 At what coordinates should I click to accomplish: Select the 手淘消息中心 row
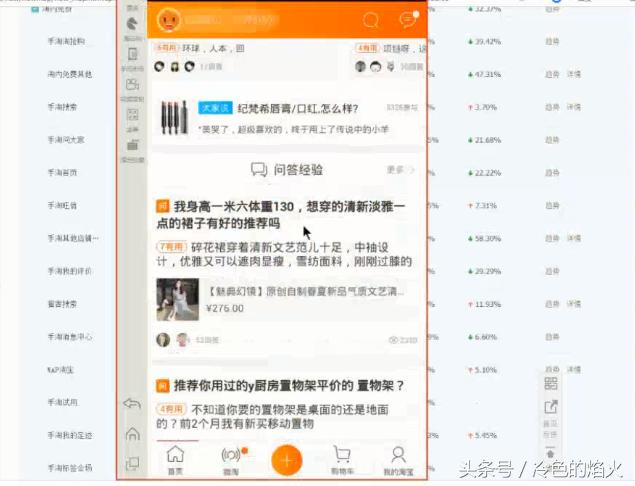(x=70, y=337)
